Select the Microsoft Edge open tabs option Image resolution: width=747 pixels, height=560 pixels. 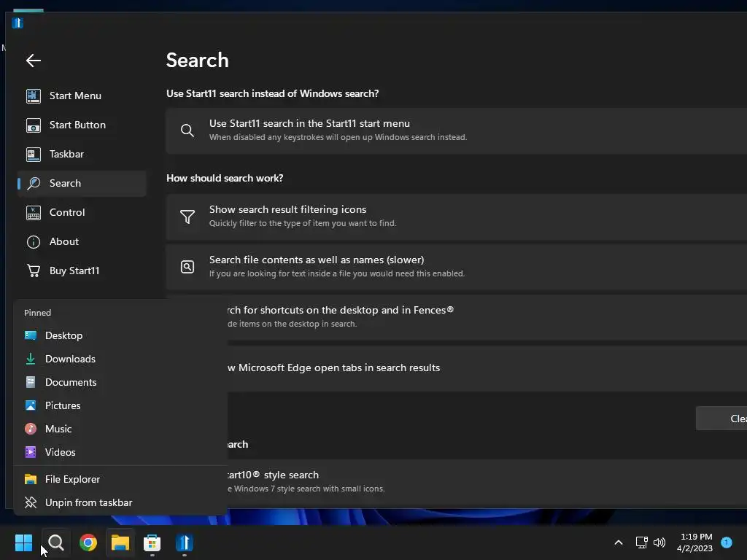click(487, 368)
